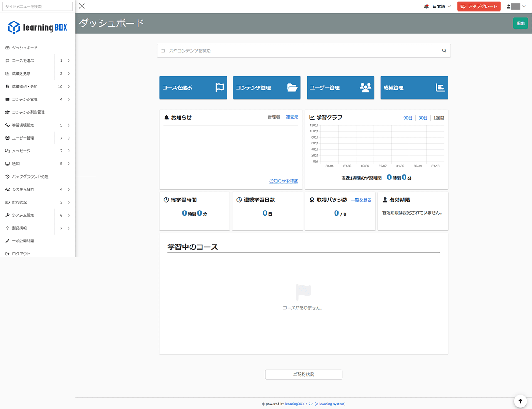The width and height of the screenshot is (532, 409).
Task: Click inside the course search input field
Action: pos(291,51)
